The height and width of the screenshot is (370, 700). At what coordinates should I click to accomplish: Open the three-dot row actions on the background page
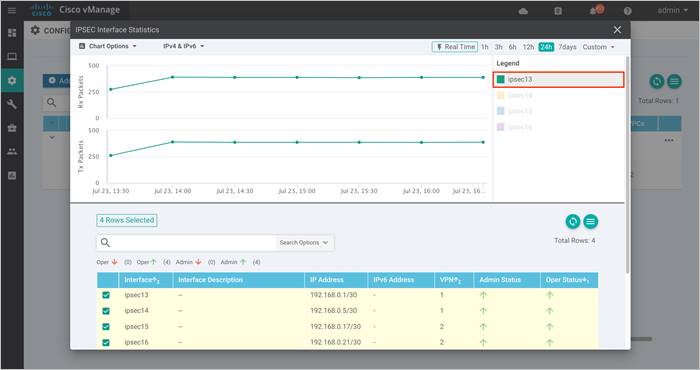pos(669,140)
